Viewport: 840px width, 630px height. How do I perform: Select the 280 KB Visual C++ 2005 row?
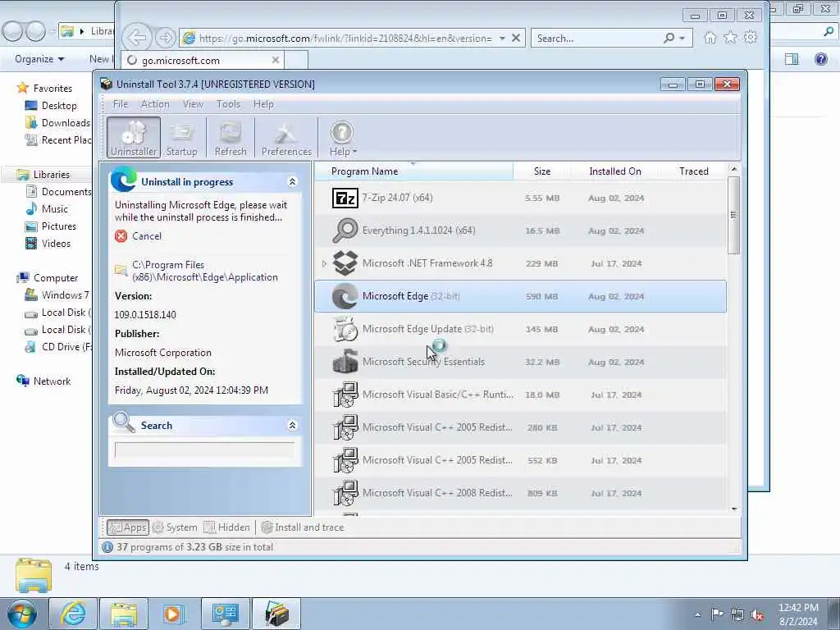point(520,427)
